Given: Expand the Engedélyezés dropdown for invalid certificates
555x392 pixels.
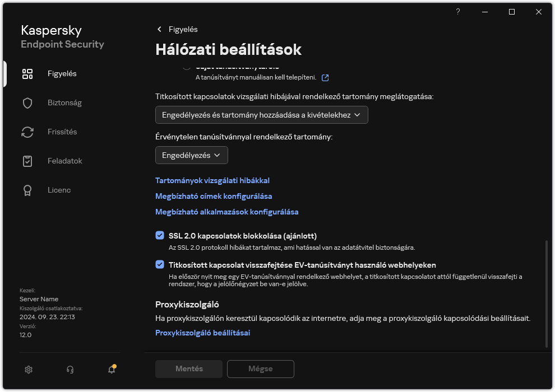Looking at the screenshot, I should (x=191, y=155).
